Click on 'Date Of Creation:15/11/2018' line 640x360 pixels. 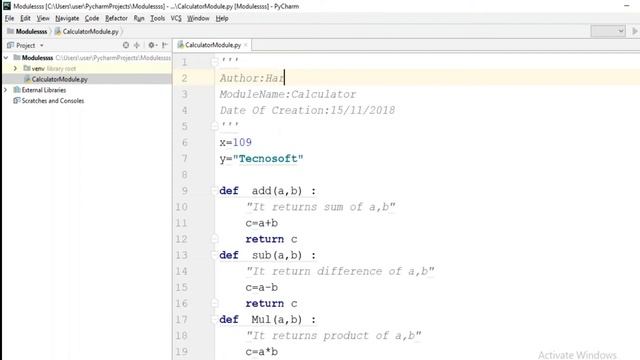307,110
